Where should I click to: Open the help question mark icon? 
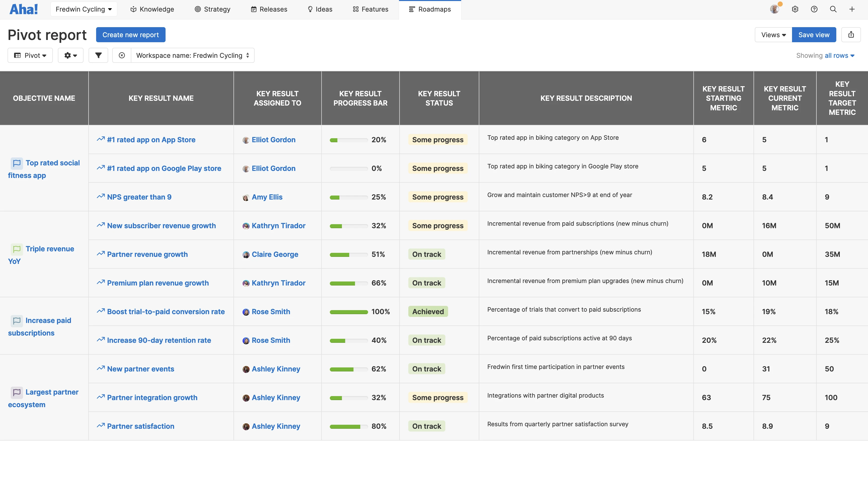[814, 9]
